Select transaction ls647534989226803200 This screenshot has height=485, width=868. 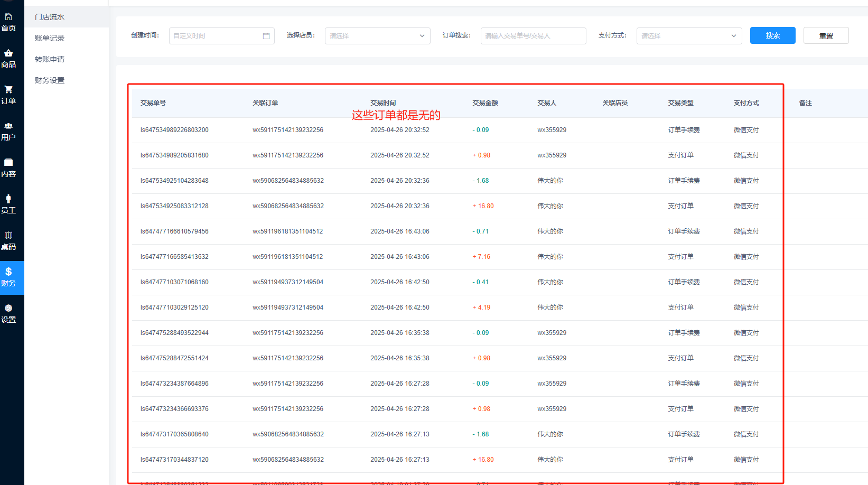pyautogui.click(x=174, y=130)
